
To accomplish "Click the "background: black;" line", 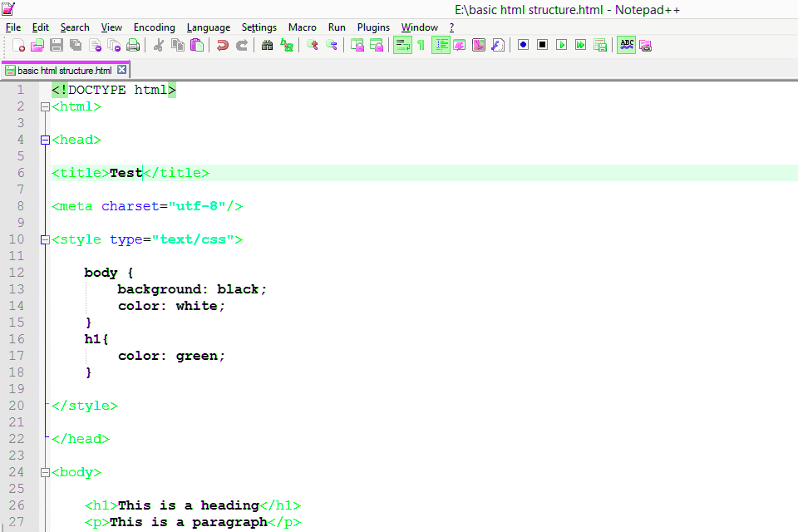I will (192, 289).
